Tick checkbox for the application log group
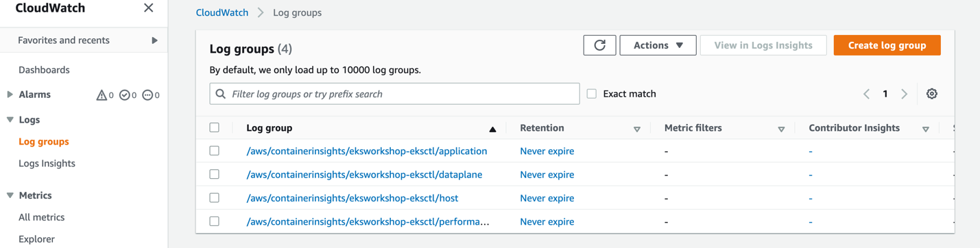This screenshot has height=248, width=980. [215, 151]
